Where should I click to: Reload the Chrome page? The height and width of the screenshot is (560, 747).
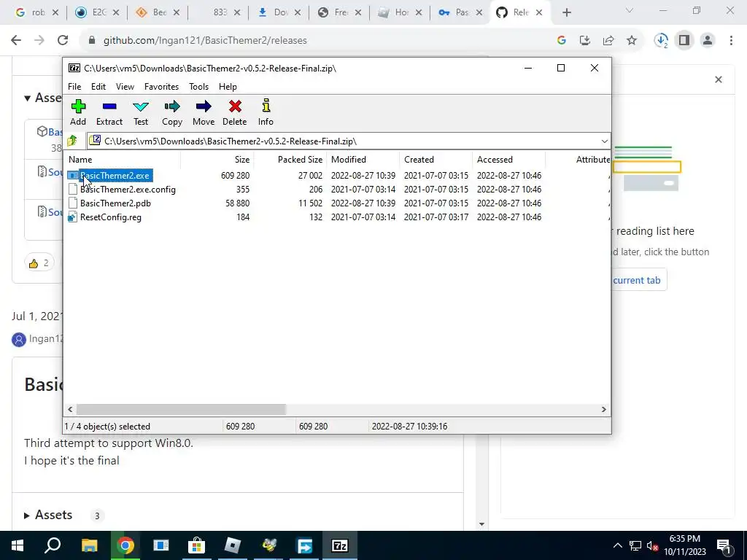pyautogui.click(x=63, y=41)
